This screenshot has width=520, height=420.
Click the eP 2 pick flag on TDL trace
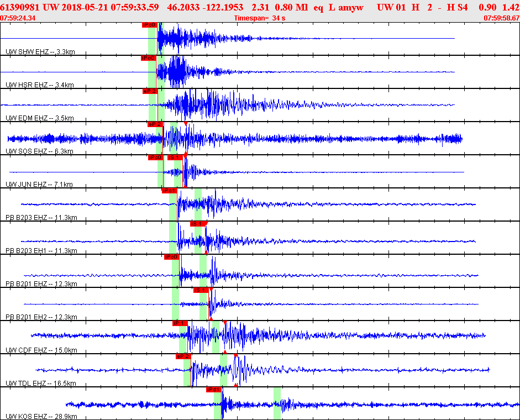pyautogui.click(x=183, y=356)
